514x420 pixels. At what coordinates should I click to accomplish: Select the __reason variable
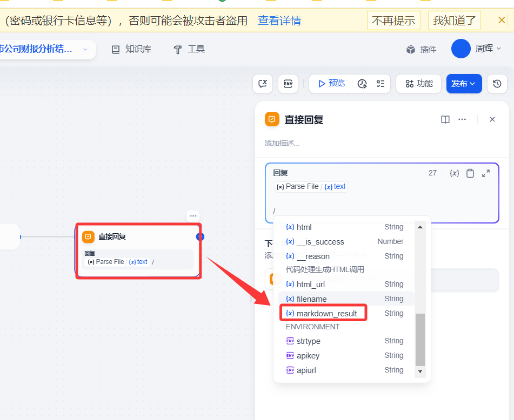tap(346, 256)
